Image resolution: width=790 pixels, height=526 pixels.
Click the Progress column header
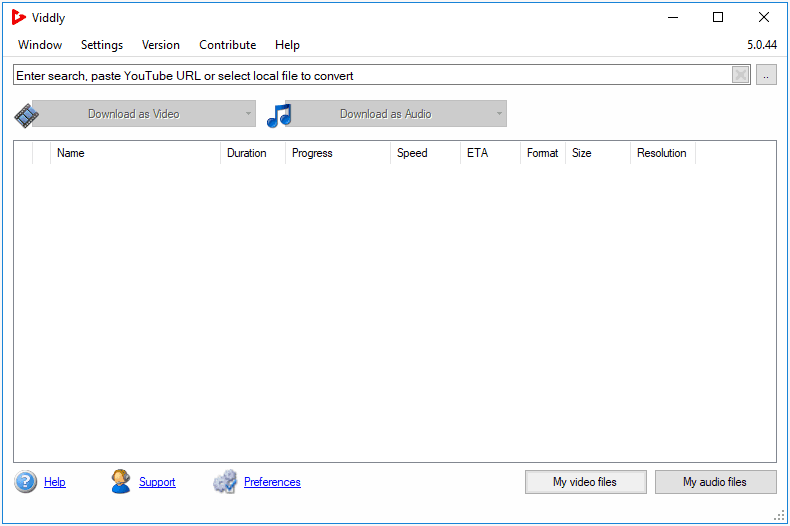click(338, 153)
